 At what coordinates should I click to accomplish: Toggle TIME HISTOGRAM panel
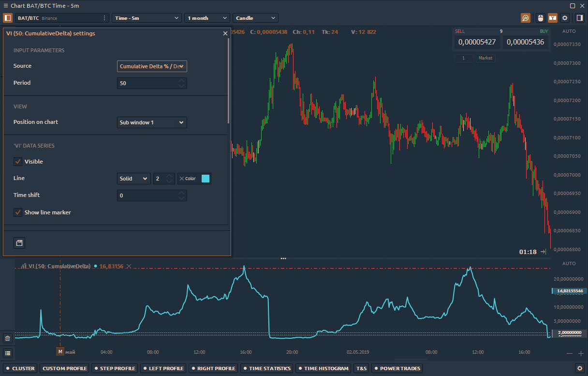tap(323, 368)
